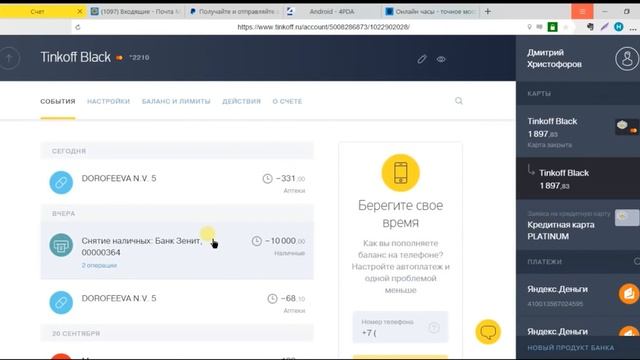This screenshot has width=640, height=360.
Task: Switch to the Онлайн часы browser tab
Action: [431, 11]
